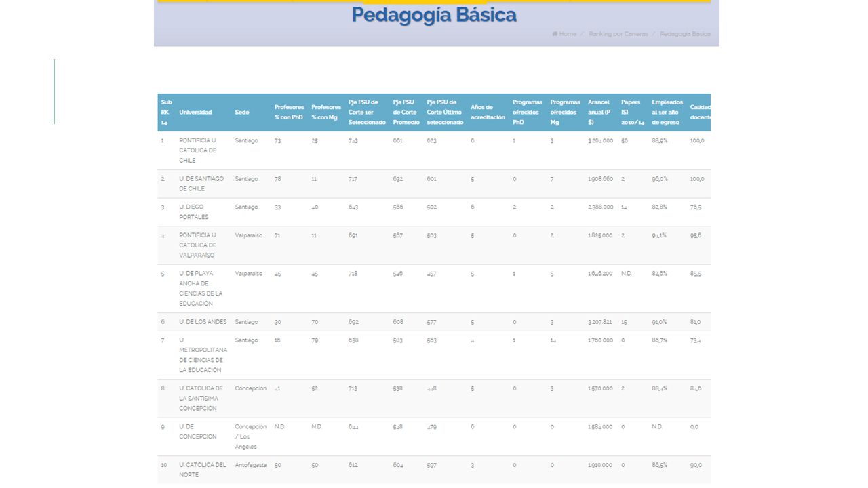Click the 96,0% employment cell

click(660, 179)
